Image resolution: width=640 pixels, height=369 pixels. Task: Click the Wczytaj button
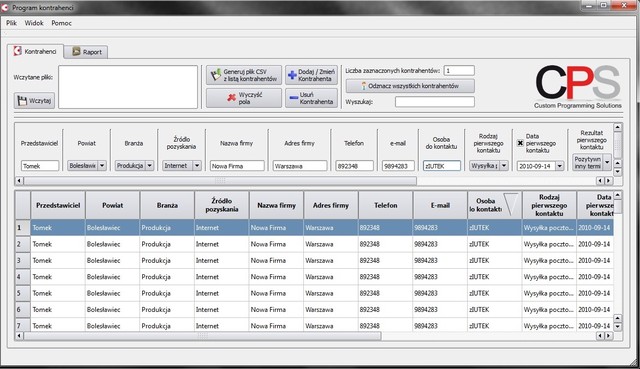(34, 100)
